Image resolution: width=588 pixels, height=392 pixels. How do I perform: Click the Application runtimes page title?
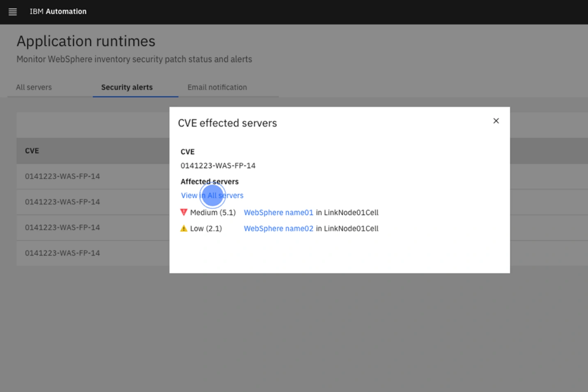[85, 41]
